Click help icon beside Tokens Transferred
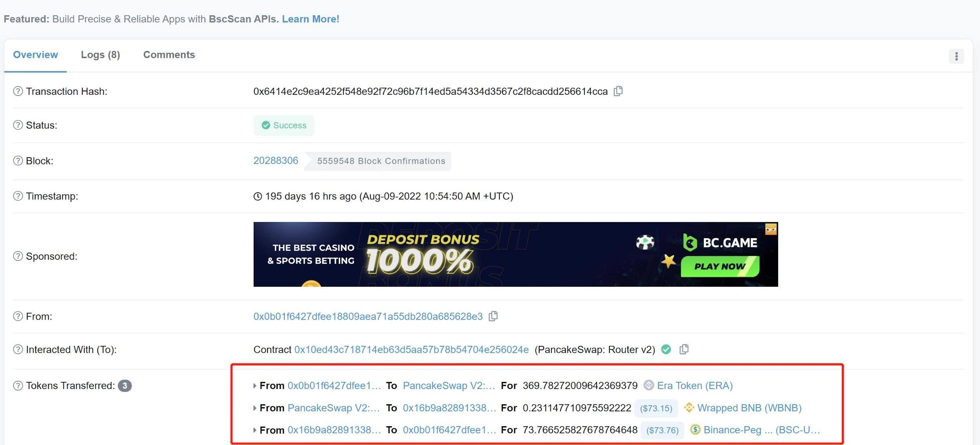980x445 pixels. point(18,385)
